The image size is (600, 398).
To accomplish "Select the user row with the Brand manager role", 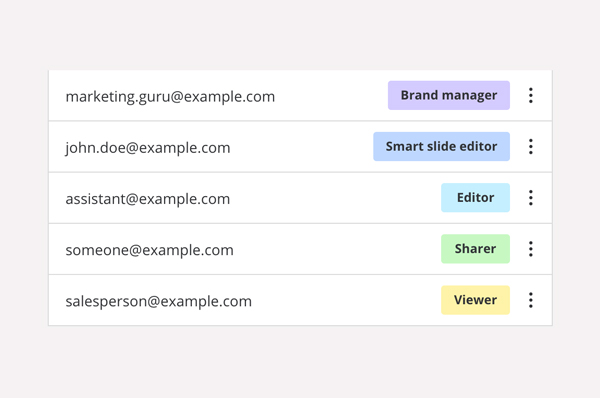I will tap(300, 95).
